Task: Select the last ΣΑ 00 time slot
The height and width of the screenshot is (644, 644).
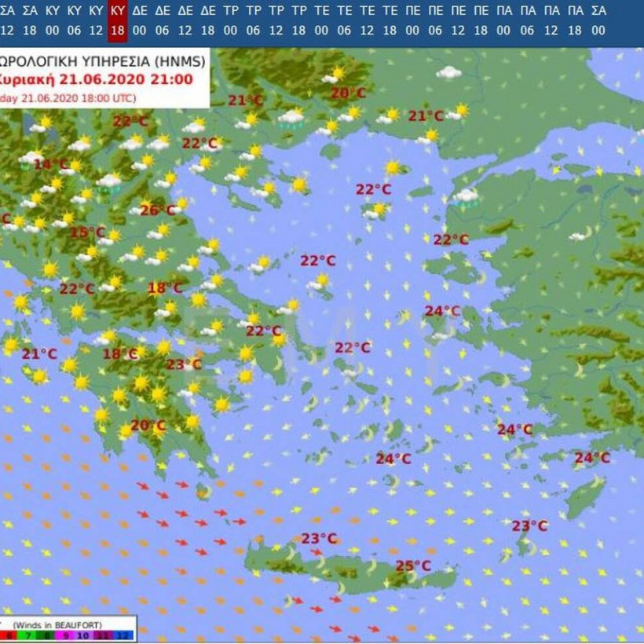Action: 598,20
